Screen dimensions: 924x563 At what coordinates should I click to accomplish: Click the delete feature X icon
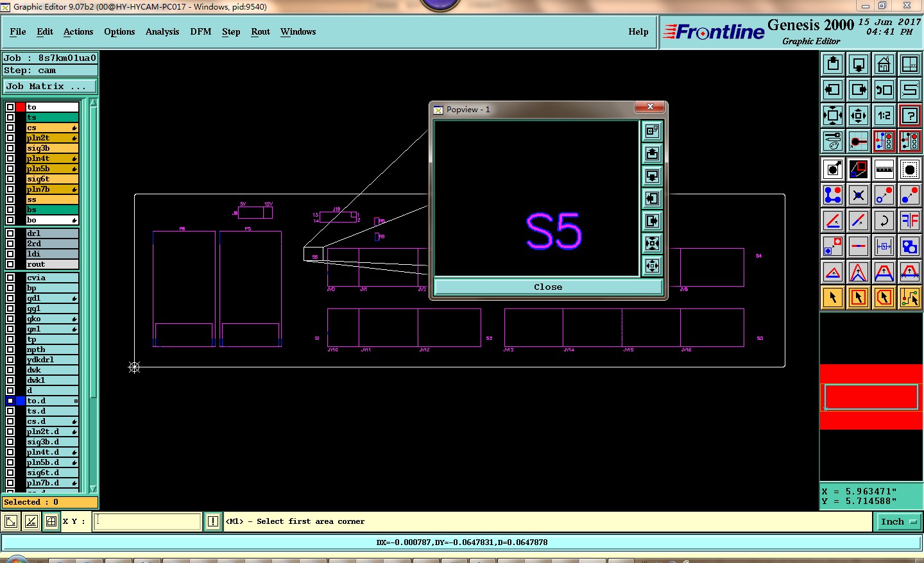click(x=859, y=195)
